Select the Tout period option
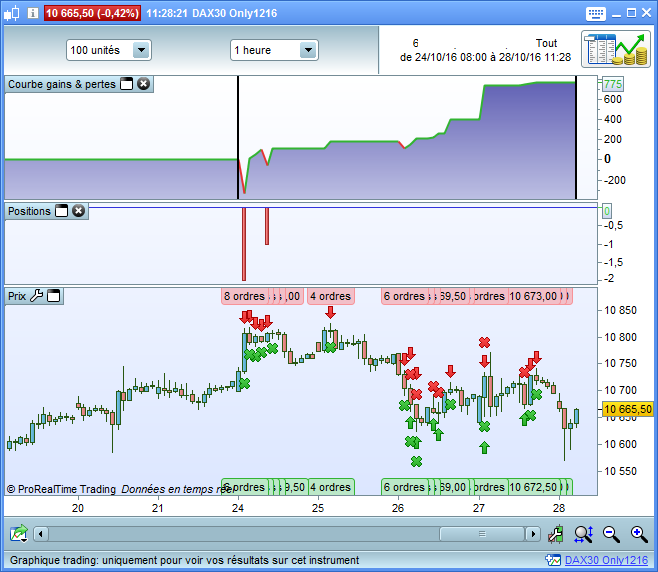This screenshot has width=658, height=572. [546, 43]
